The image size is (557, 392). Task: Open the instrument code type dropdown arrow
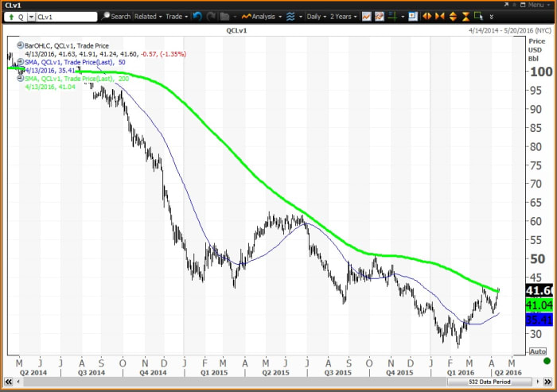(x=31, y=17)
